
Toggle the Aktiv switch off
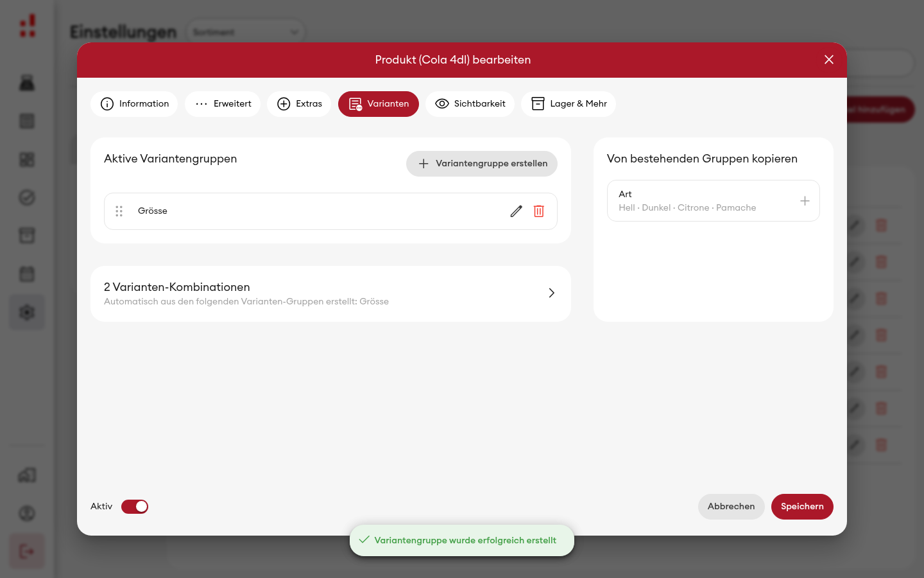click(x=135, y=507)
